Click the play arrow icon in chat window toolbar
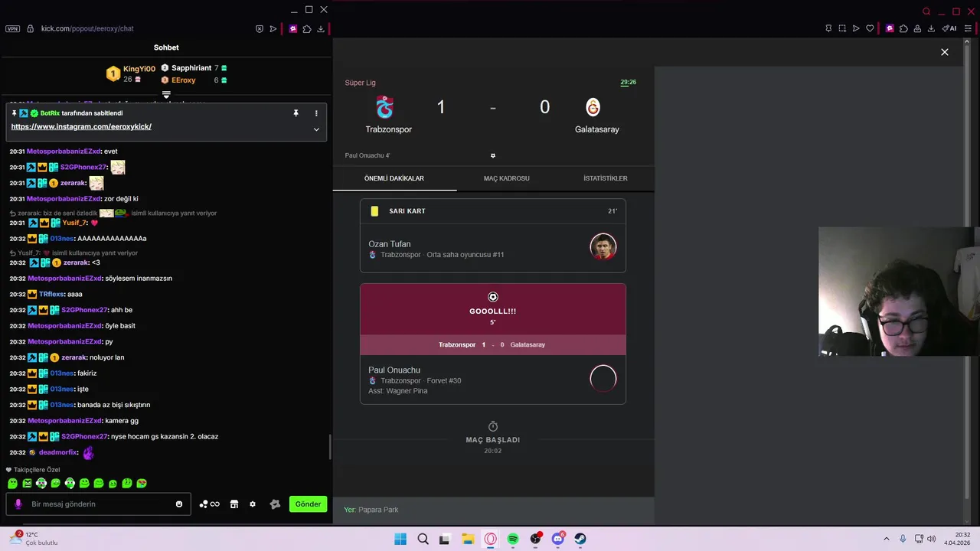Image resolution: width=980 pixels, height=551 pixels. pyautogui.click(x=273, y=29)
